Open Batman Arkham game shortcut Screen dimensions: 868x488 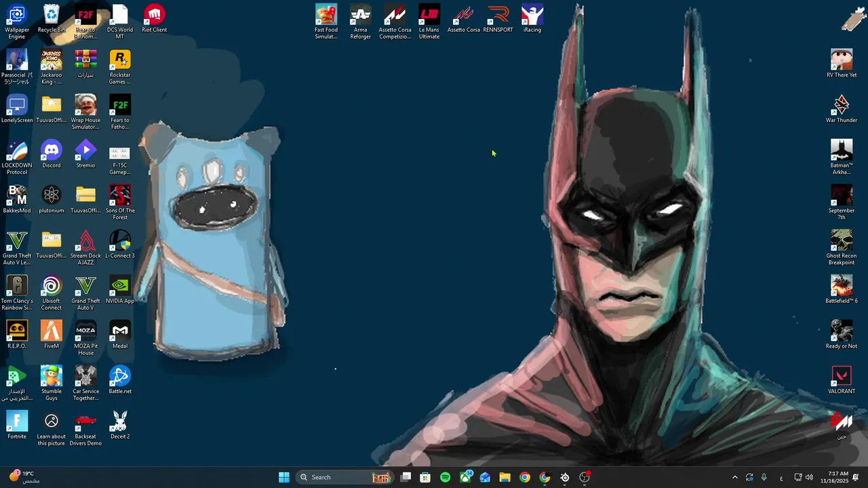pos(842,158)
